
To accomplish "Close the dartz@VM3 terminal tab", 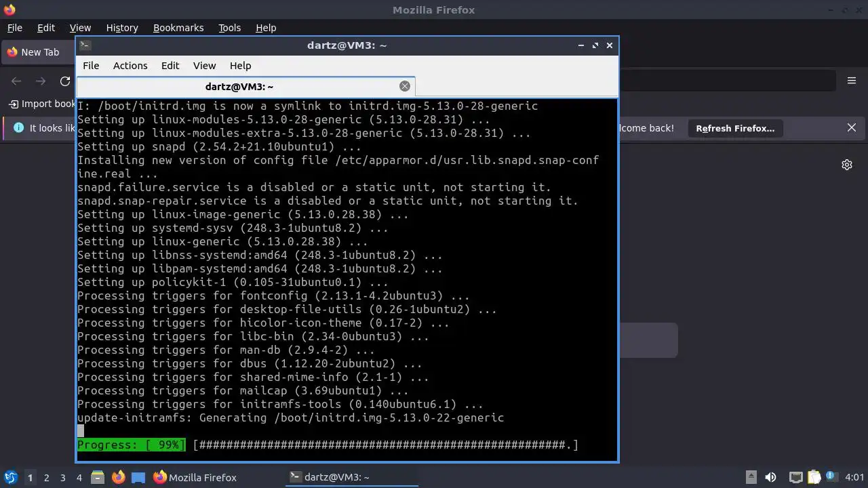I will click(405, 86).
